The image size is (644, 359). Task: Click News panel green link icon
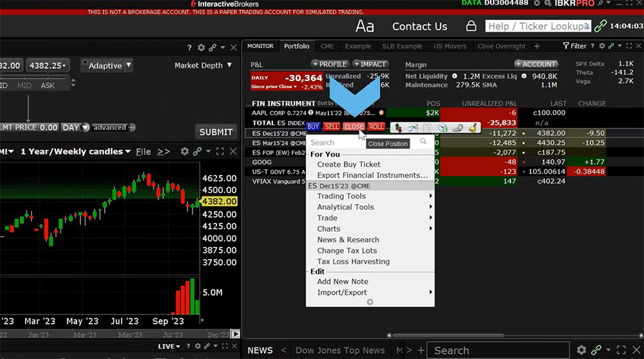coord(596,350)
